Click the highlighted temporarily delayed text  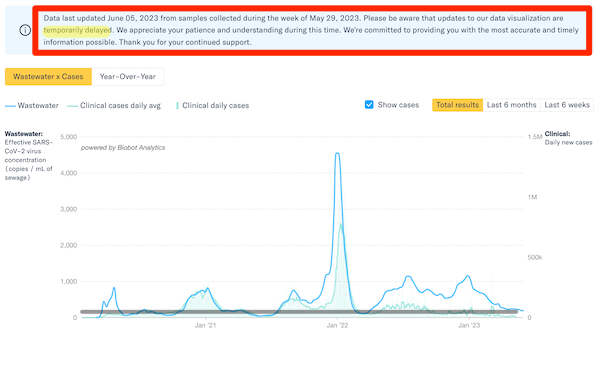click(x=77, y=30)
